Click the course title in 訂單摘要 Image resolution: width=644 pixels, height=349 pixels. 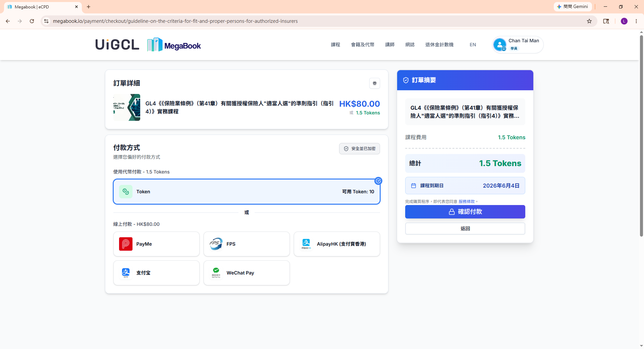point(465,112)
